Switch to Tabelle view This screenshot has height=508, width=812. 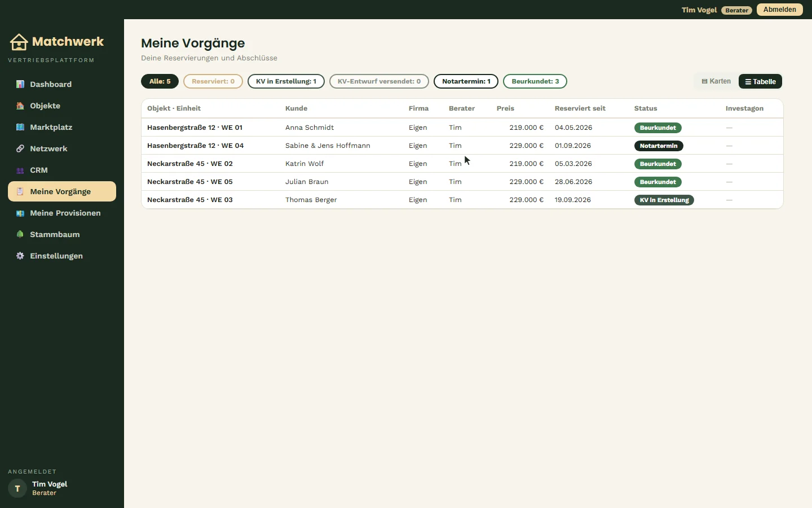coord(760,81)
